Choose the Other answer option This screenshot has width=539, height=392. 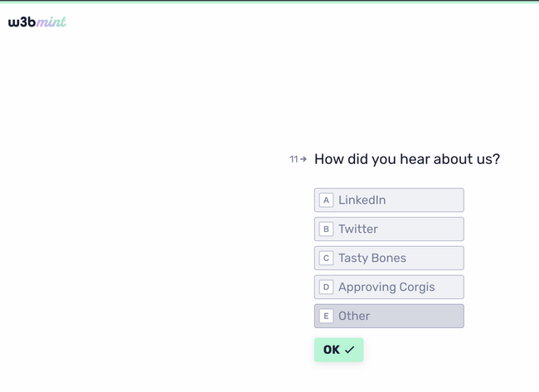point(389,316)
